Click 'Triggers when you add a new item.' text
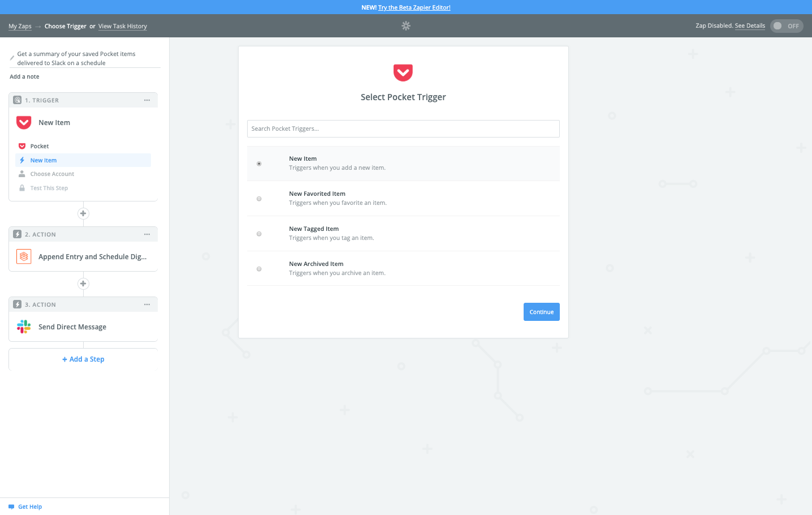Viewport: 812px width, 515px height. click(x=337, y=168)
